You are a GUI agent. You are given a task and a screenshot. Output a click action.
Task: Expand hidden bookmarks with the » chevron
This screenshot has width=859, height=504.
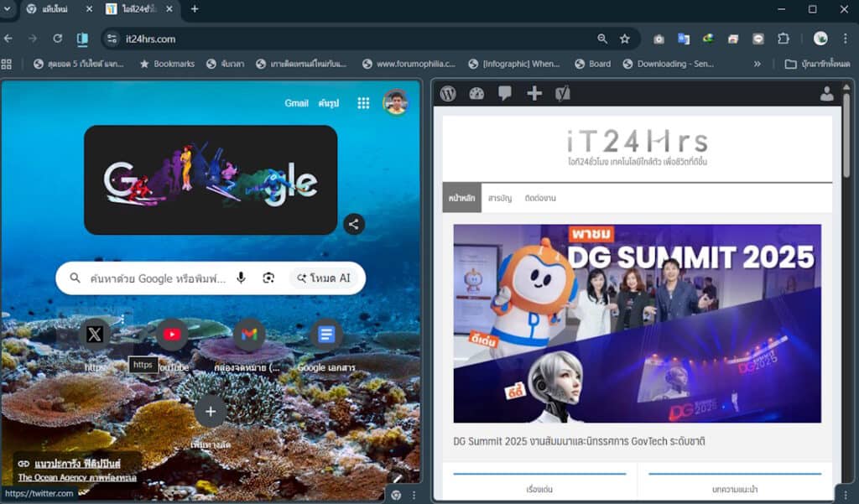pyautogui.click(x=757, y=64)
